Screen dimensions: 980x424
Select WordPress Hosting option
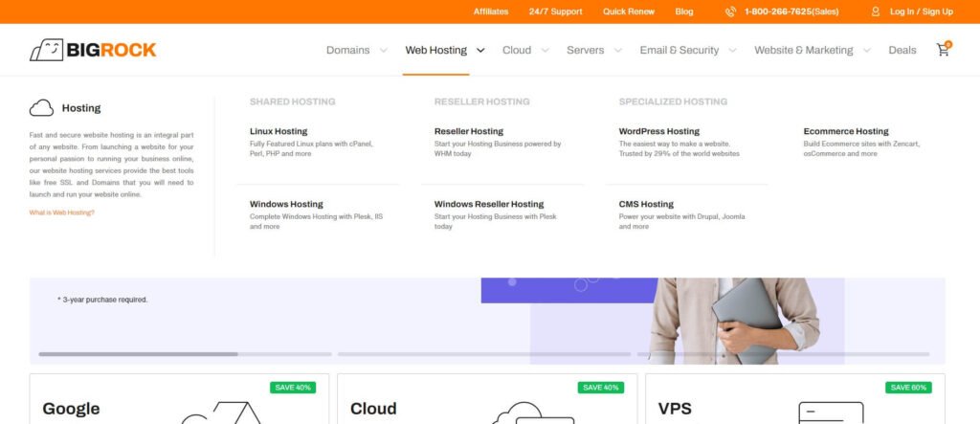click(658, 131)
